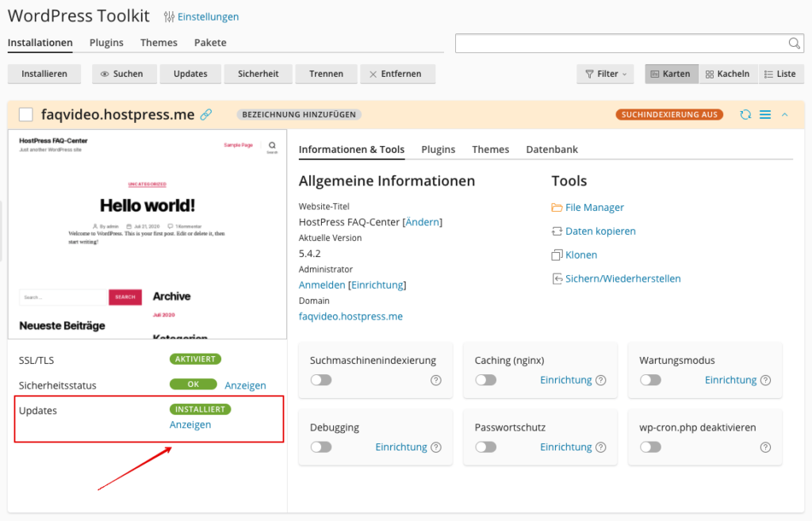812x521 pixels.
Task: Toggle Suchmaschinenindexierung switch
Action: (x=321, y=380)
